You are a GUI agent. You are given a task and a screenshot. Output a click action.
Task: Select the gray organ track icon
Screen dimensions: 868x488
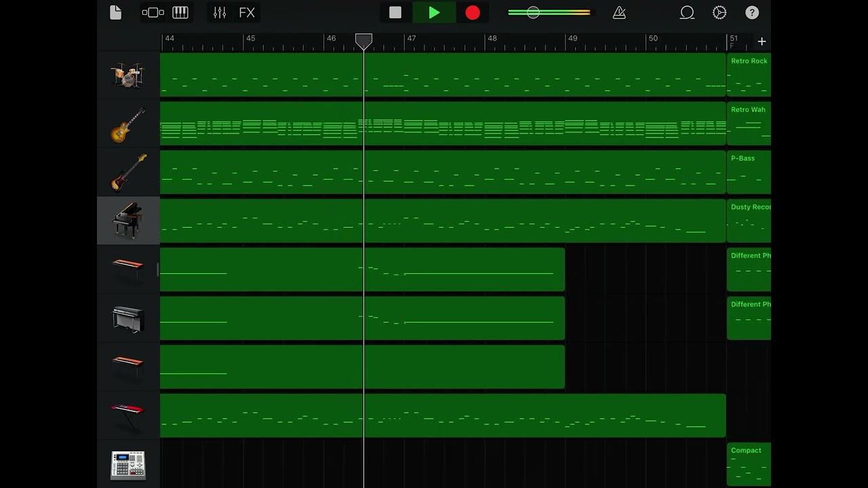click(128, 319)
